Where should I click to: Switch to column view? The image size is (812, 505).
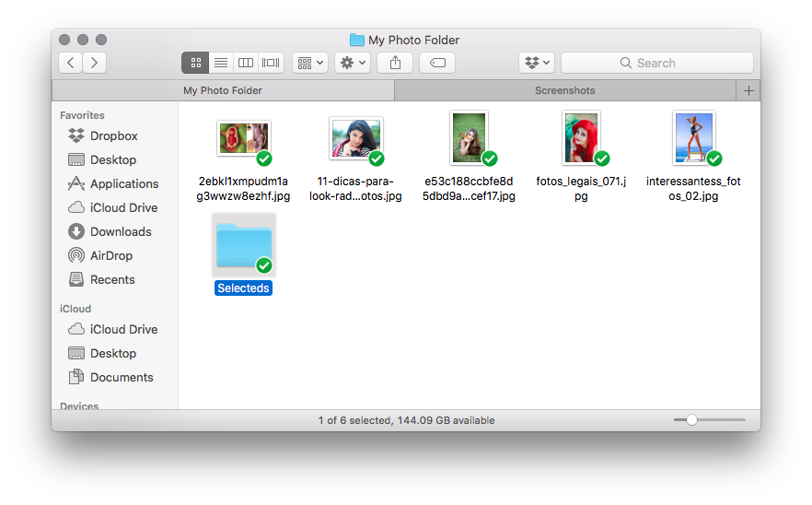[246, 63]
